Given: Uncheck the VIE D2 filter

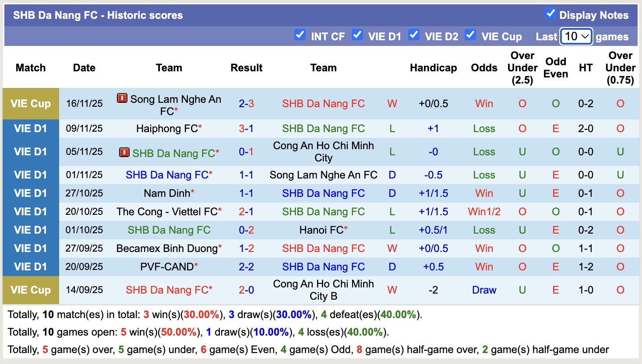Looking at the screenshot, I should click(x=414, y=36).
